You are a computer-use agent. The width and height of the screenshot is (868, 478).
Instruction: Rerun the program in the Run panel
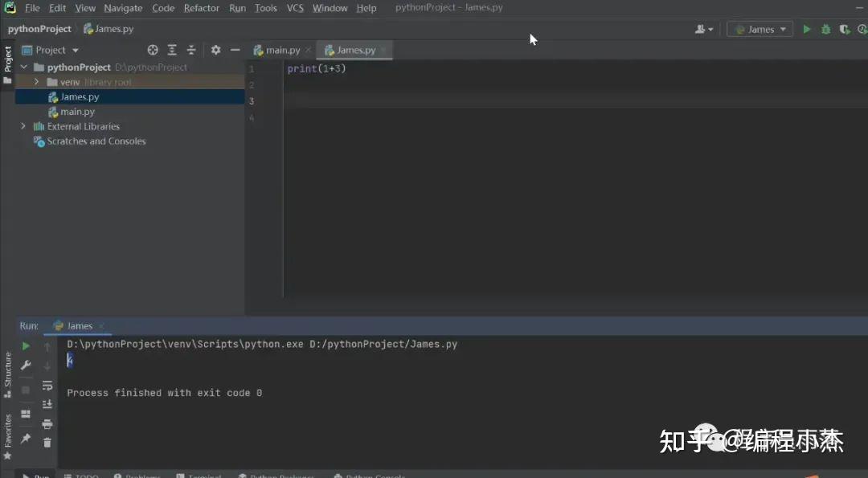point(25,345)
